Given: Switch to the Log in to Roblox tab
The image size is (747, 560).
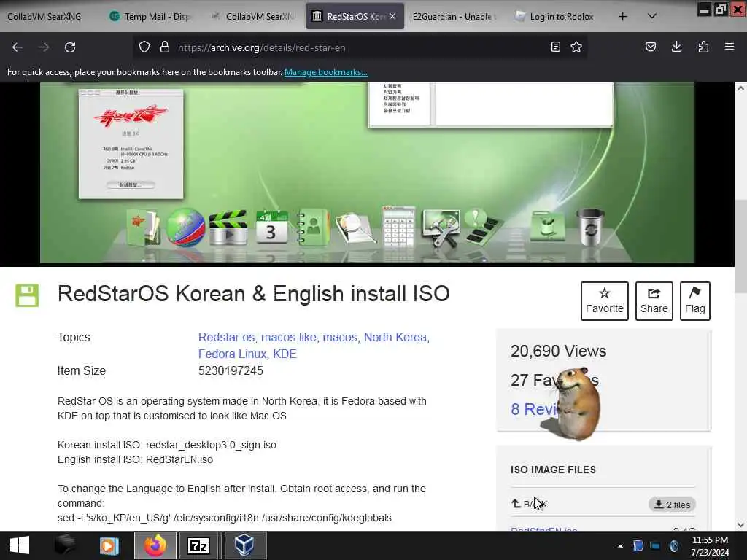Looking at the screenshot, I should point(555,17).
